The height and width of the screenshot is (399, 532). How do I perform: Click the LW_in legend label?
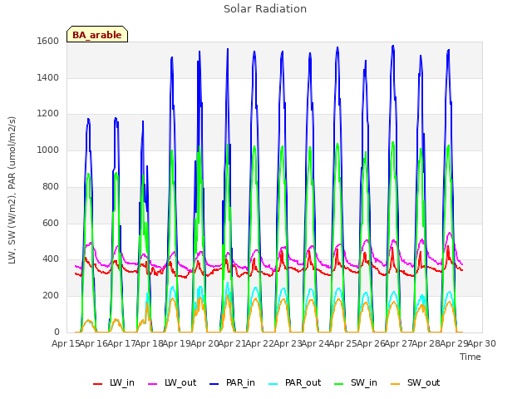pos(122,382)
